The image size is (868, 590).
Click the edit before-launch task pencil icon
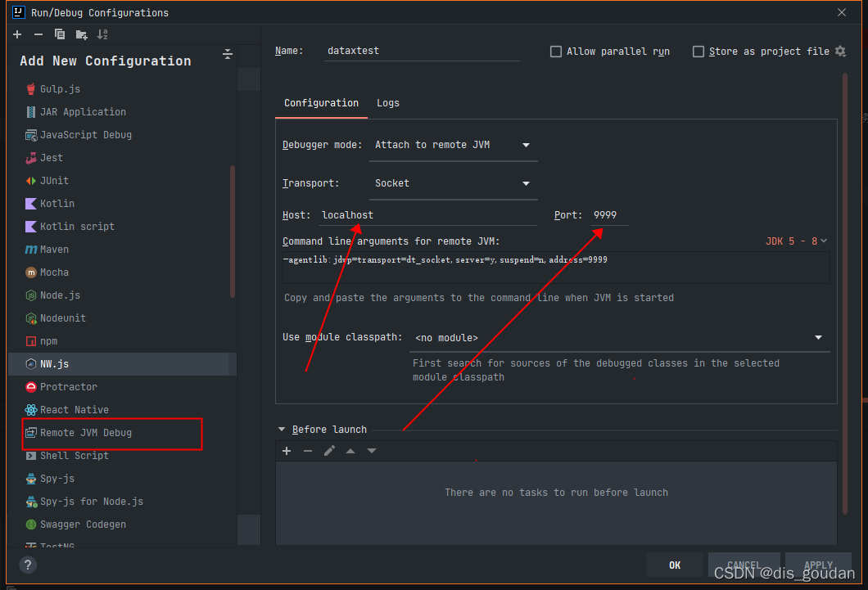tap(329, 451)
